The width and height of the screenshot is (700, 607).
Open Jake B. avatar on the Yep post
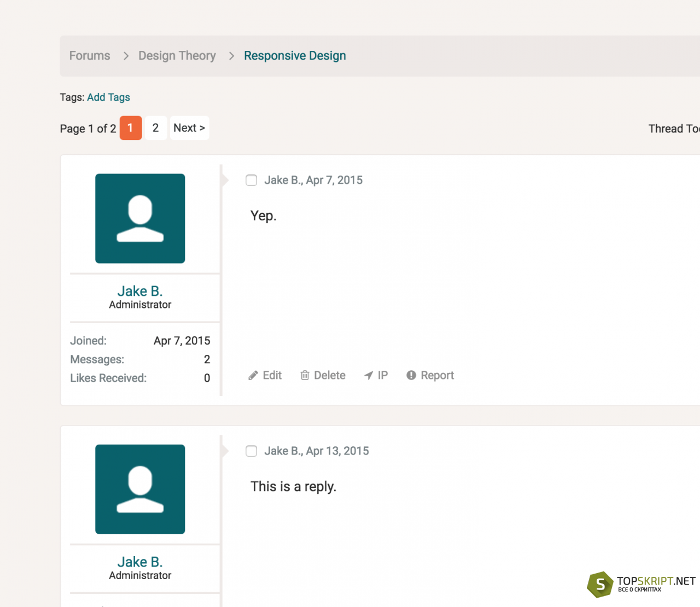click(140, 218)
